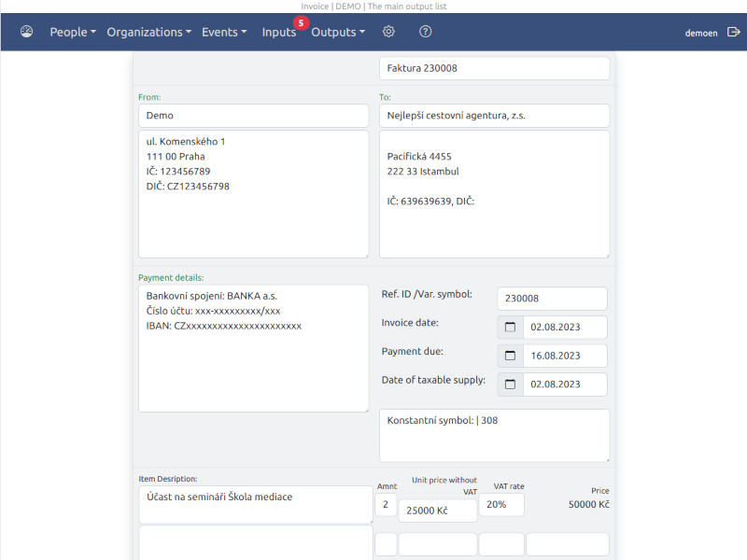The height and width of the screenshot is (560, 747).
Task: Open the dashboard gauge icon
Action: coord(27,32)
